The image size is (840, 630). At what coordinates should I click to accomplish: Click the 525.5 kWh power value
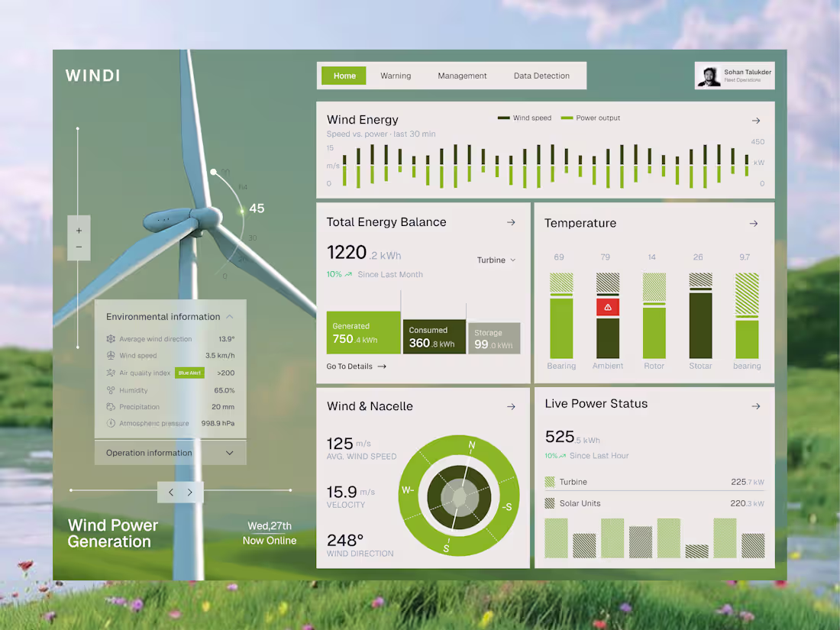click(572, 437)
